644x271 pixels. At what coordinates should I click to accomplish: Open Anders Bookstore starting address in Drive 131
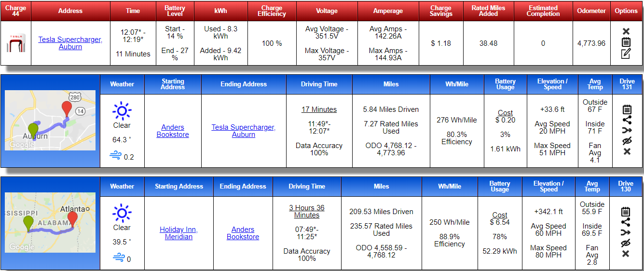coord(173,131)
